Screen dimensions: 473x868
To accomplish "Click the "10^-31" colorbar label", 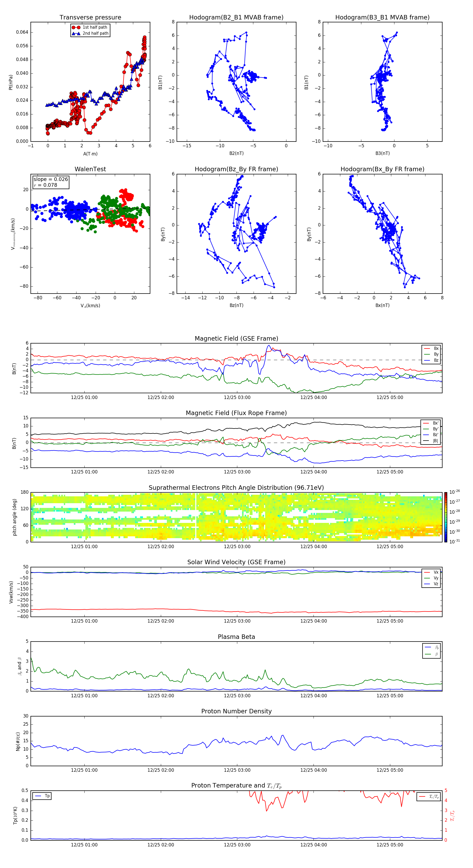I will click(455, 542).
